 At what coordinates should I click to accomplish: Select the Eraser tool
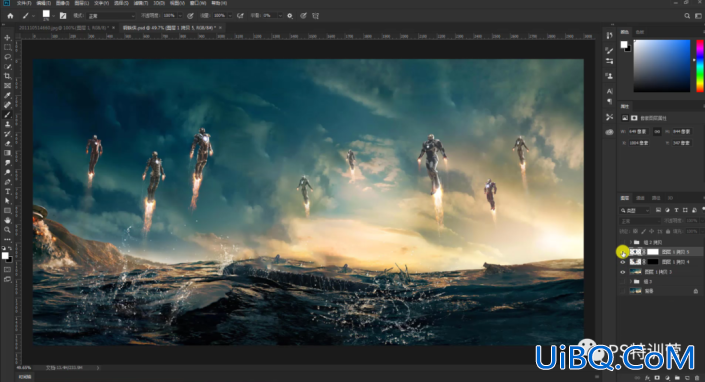8,143
